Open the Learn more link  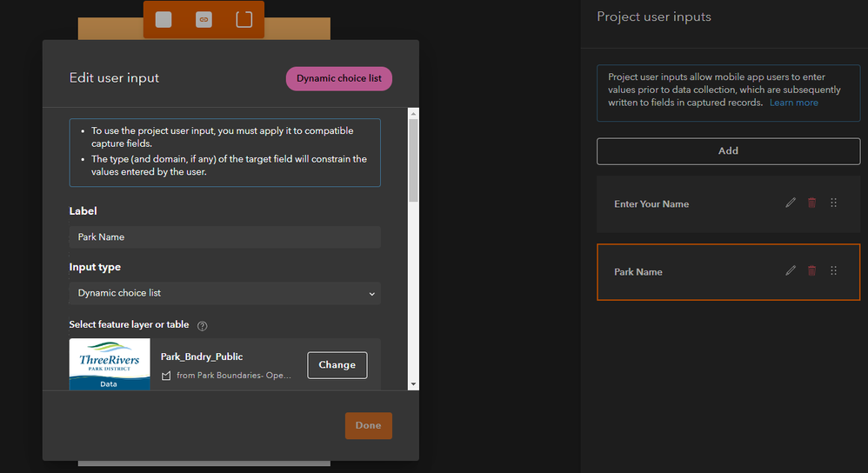pyautogui.click(x=793, y=103)
